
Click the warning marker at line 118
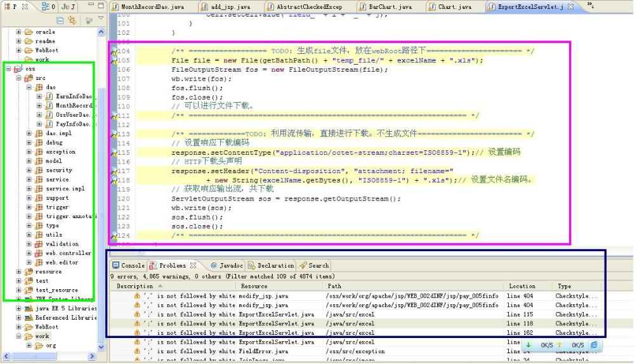coord(114,180)
